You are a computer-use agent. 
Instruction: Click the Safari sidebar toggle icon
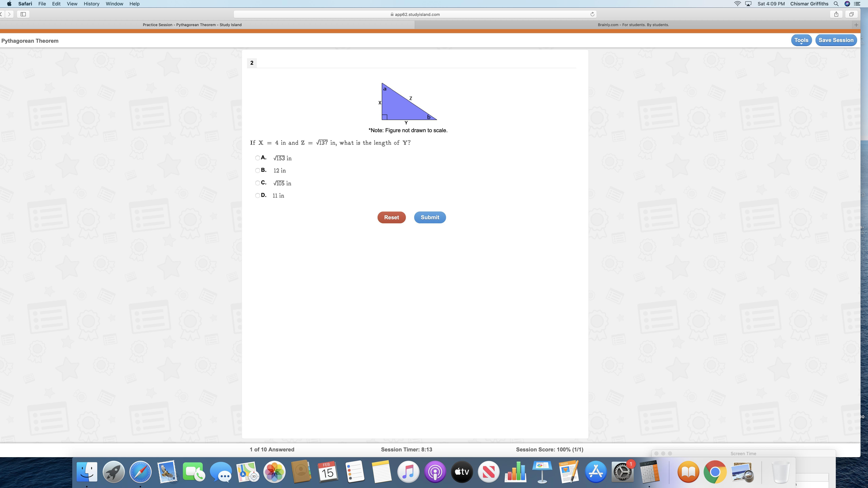(23, 14)
